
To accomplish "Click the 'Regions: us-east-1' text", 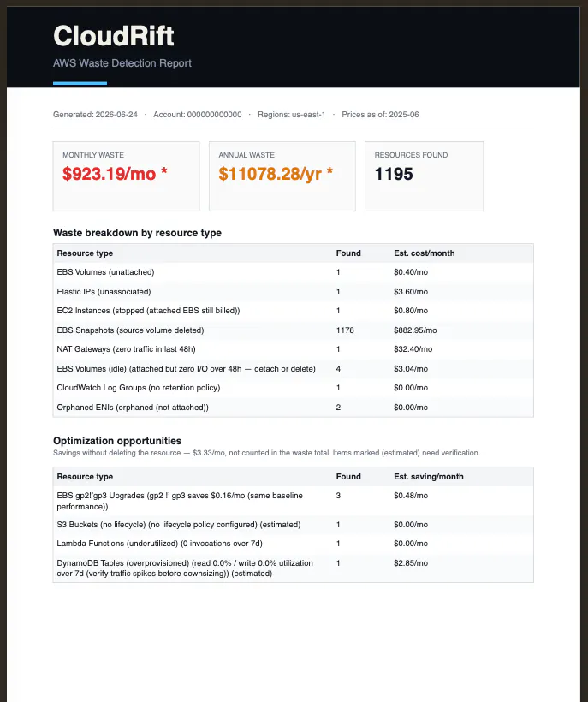I will pyautogui.click(x=291, y=115).
